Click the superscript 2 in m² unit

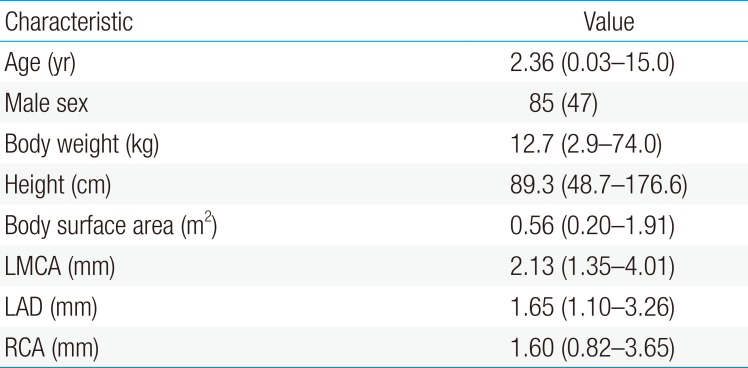pyautogui.click(x=208, y=221)
